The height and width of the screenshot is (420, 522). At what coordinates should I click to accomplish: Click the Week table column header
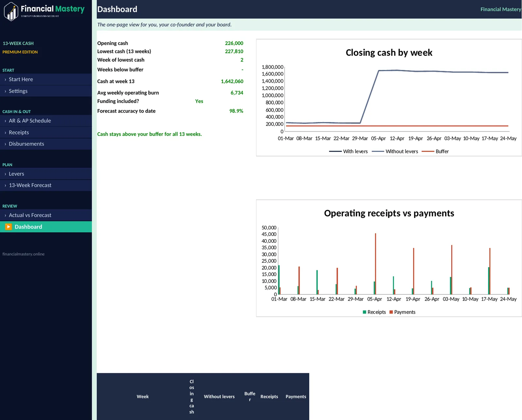pos(143,397)
